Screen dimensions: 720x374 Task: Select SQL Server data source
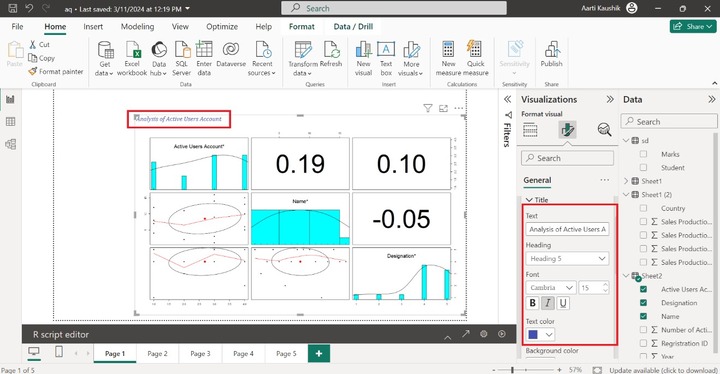click(x=182, y=58)
